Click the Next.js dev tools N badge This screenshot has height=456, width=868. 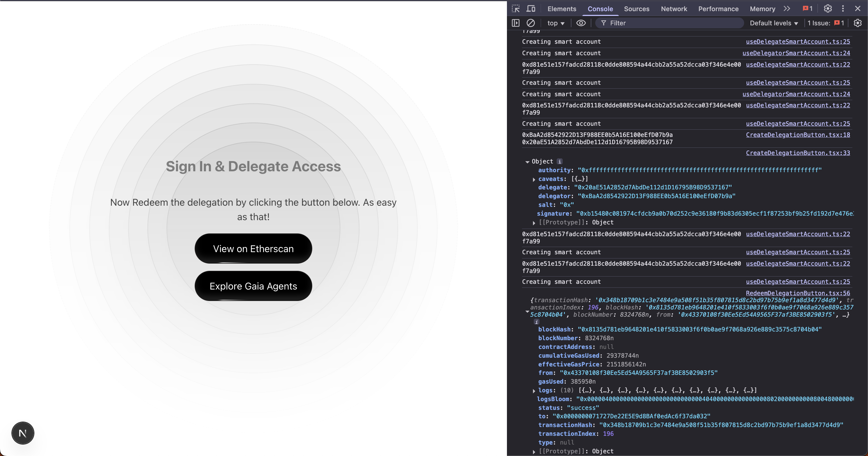pos(23,433)
